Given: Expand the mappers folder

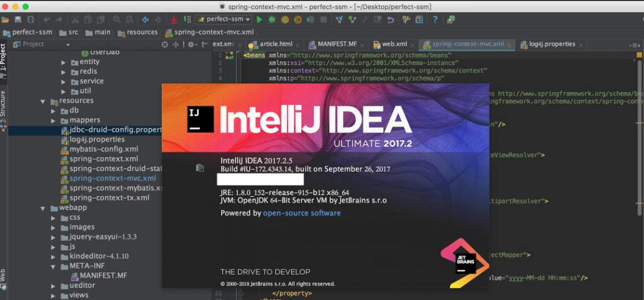Looking at the screenshot, I should [x=53, y=121].
